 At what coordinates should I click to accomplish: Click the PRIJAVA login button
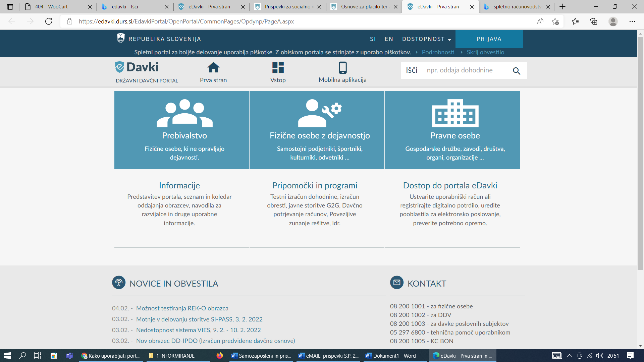coord(489,39)
